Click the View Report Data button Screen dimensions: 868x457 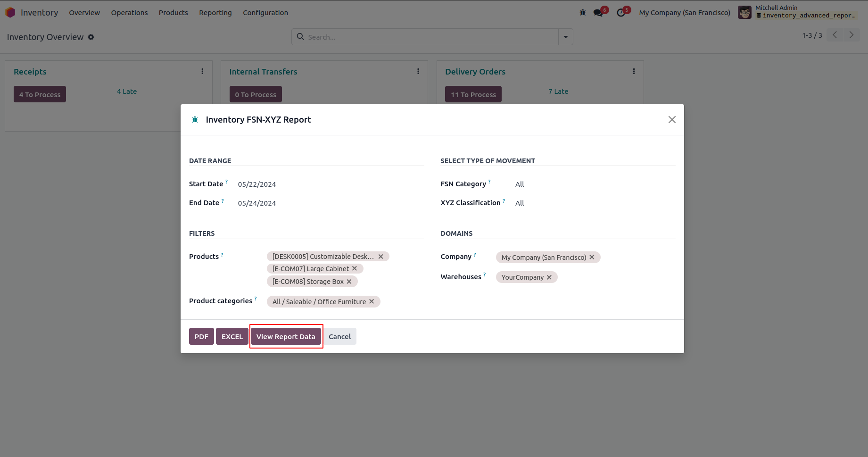coord(286,336)
